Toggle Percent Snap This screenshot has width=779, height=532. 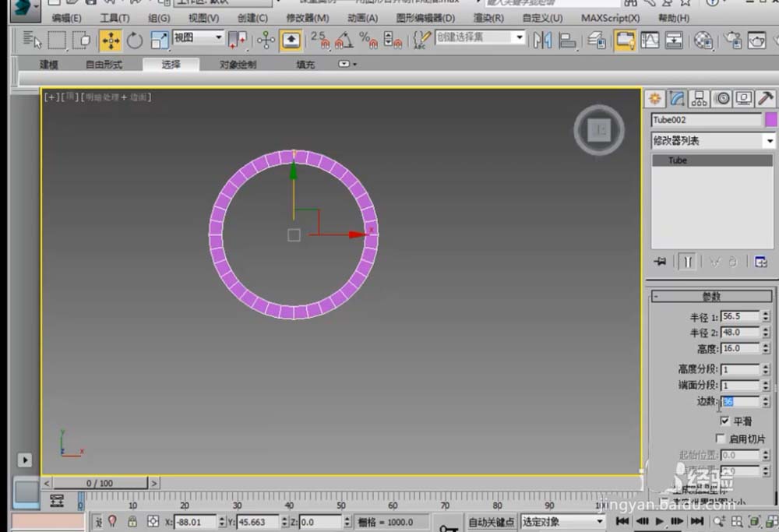[368, 41]
